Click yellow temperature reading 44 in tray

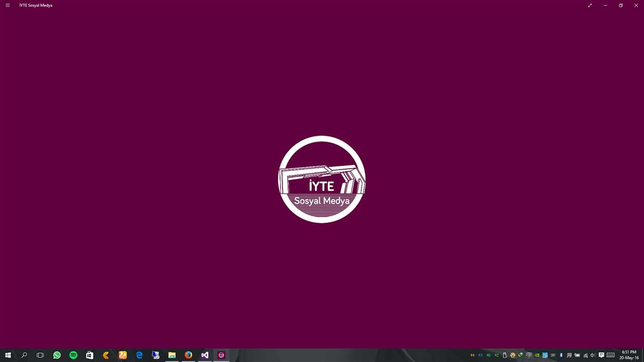click(472, 355)
